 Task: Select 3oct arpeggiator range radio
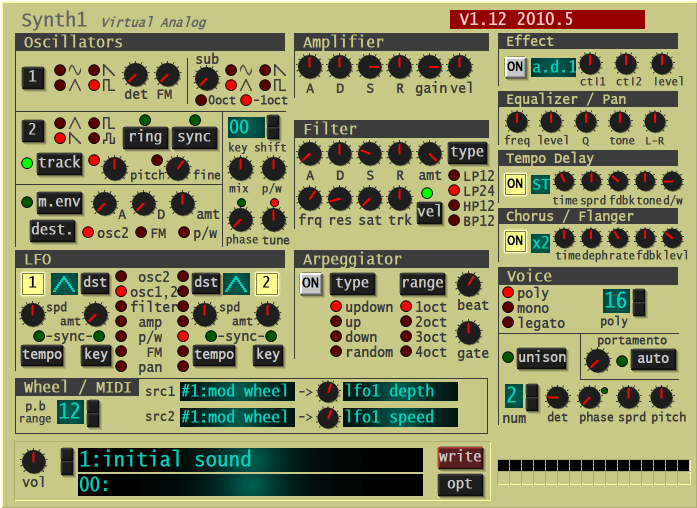[406, 336]
